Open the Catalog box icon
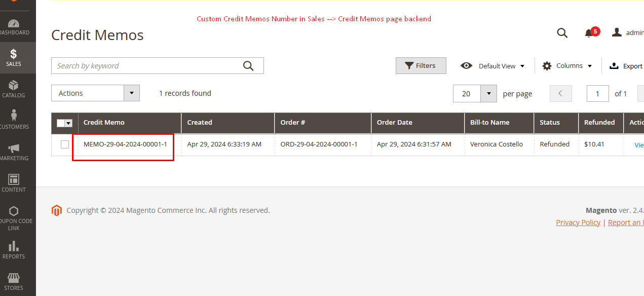 (x=14, y=88)
